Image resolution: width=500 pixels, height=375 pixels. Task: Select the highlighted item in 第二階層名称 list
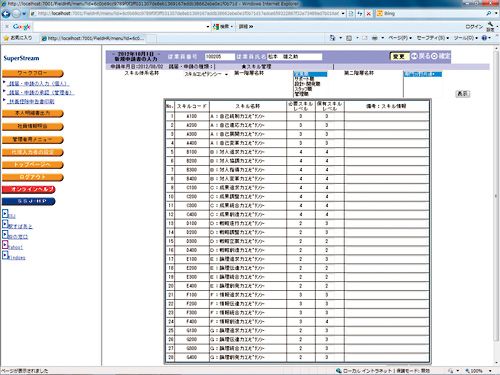click(423, 74)
